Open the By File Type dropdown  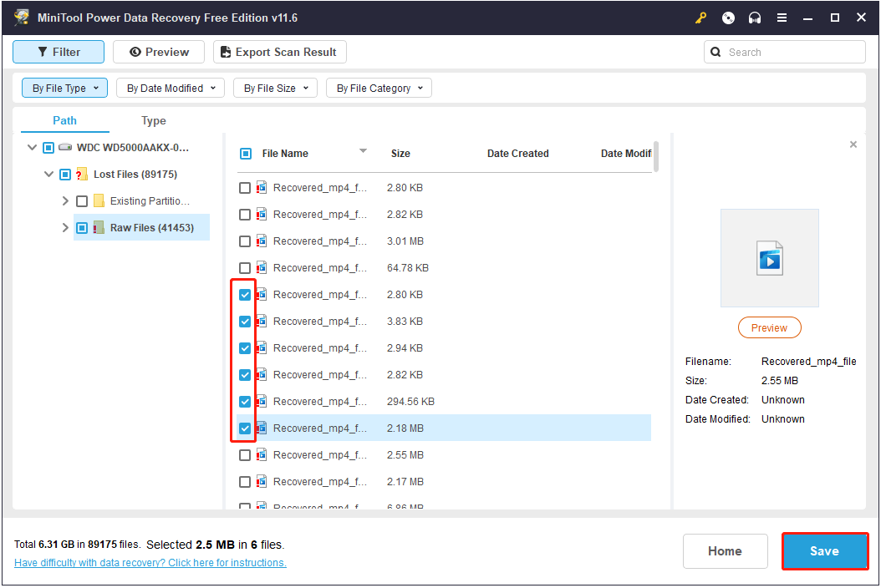64,89
